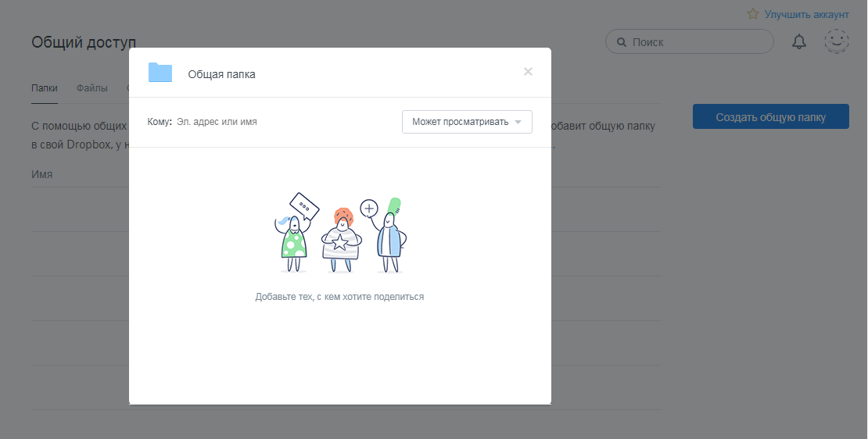Click the Общая папка folder name
868x439 pixels.
[221, 74]
